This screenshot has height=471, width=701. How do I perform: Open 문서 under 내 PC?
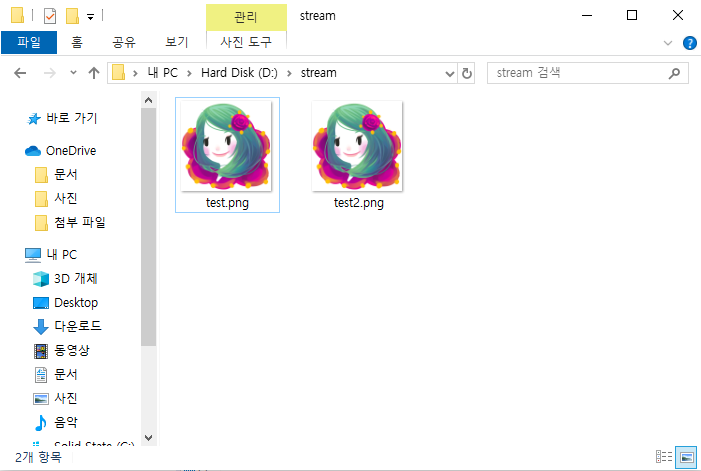(66, 374)
